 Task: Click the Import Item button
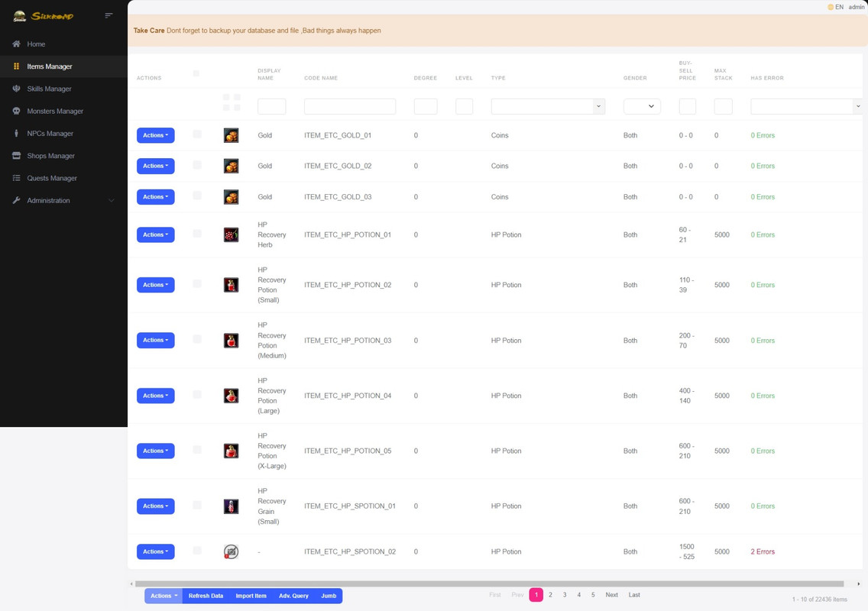click(251, 596)
